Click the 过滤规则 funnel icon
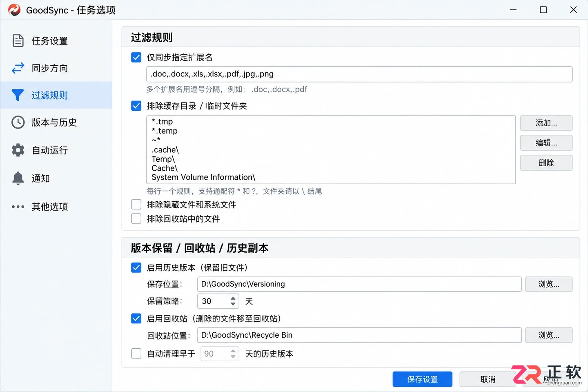 [18, 95]
